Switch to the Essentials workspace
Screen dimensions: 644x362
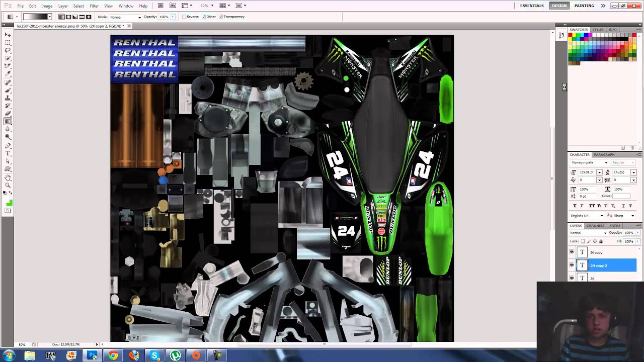(x=532, y=6)
